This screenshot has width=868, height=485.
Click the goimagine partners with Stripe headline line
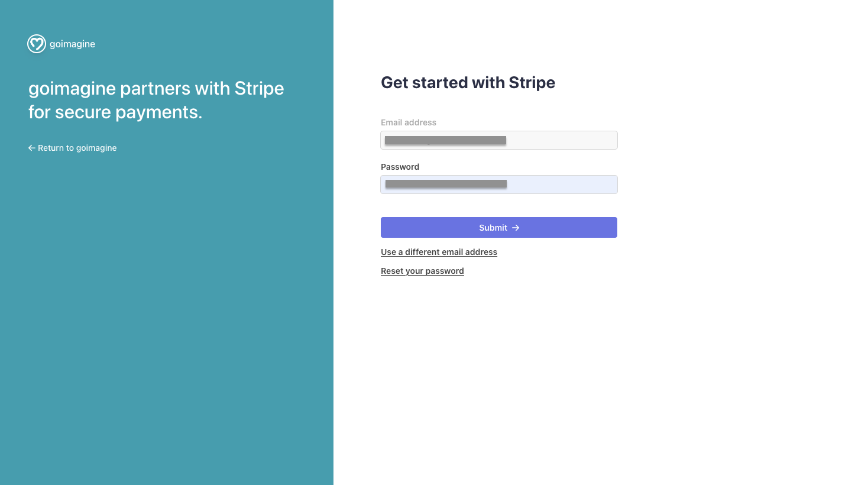[x=156, y=89]
